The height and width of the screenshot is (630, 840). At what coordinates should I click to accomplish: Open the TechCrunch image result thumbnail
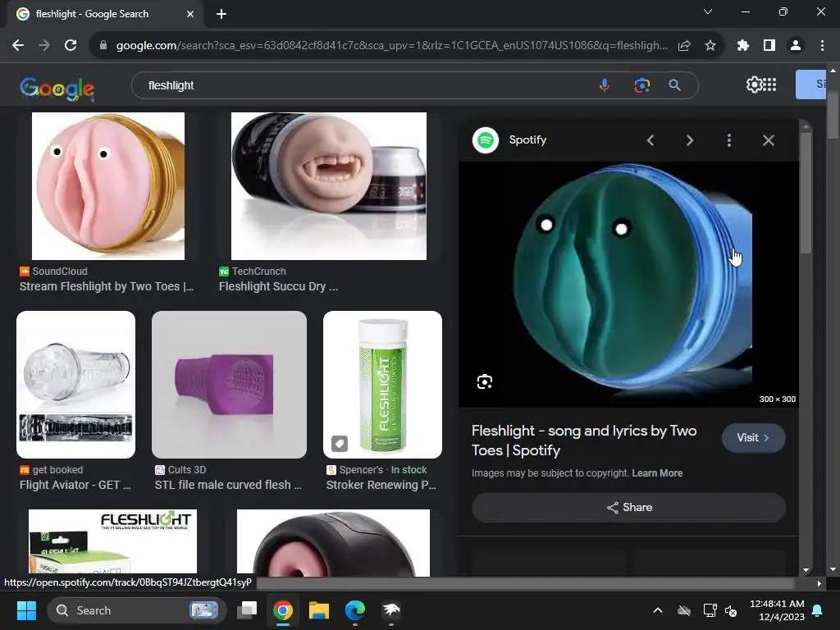tap(328, 186)
